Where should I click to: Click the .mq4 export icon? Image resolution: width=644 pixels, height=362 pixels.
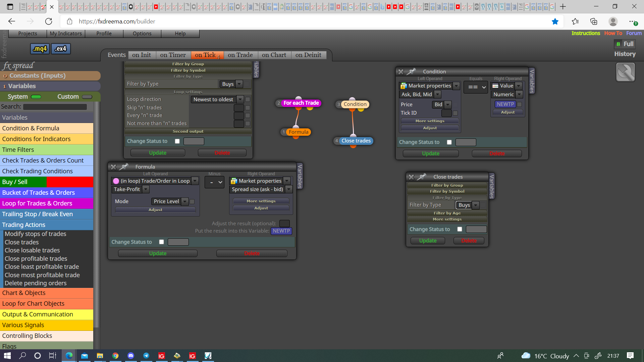(x=40, y=49)
